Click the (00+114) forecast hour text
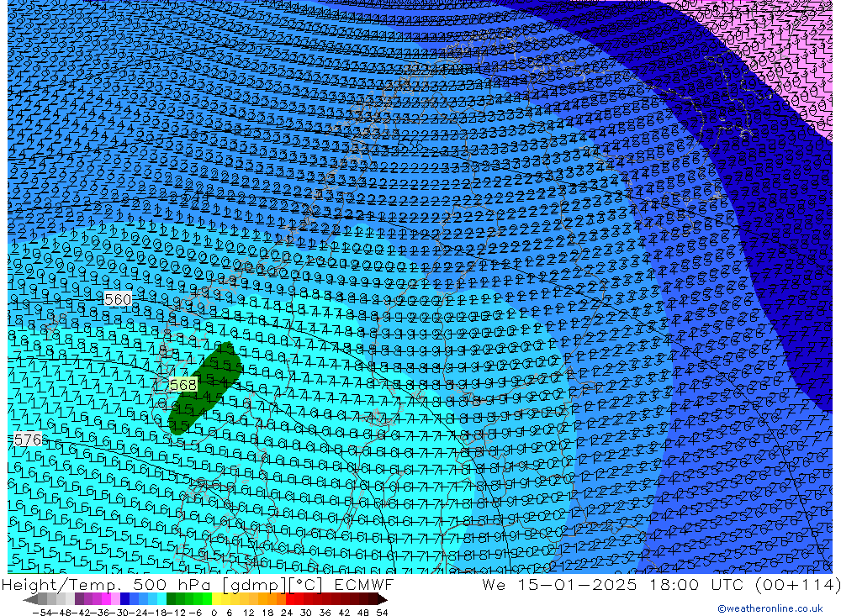Viewport: 841px width, 616px height. 797,584
